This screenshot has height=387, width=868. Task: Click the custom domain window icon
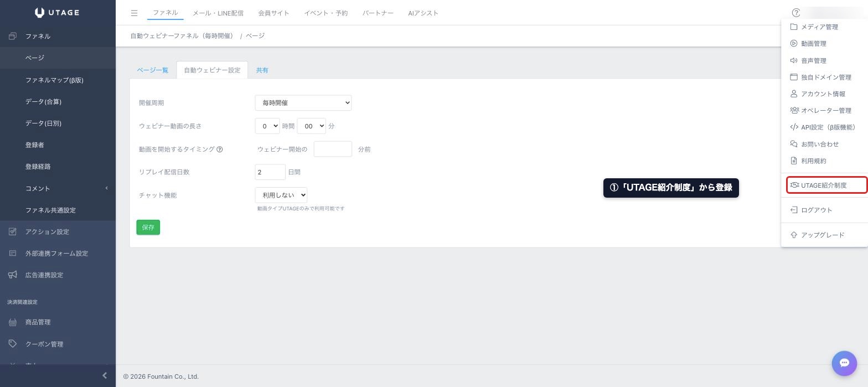(794, 77)
